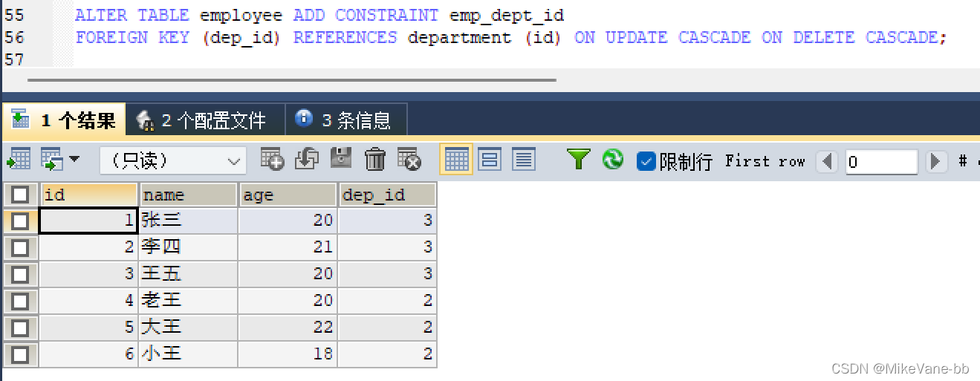Click the emp_dept_id constraint name

(x=507, y=15)
